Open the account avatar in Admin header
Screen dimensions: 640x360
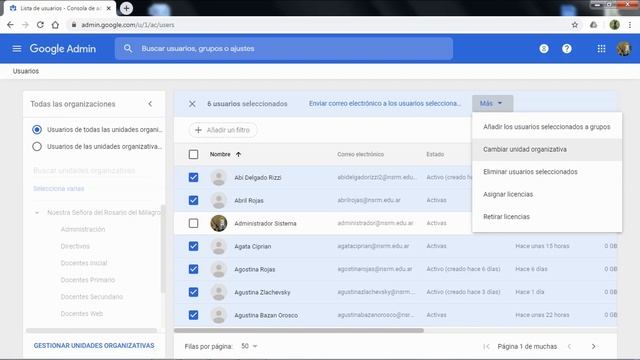tap(624, 49)
